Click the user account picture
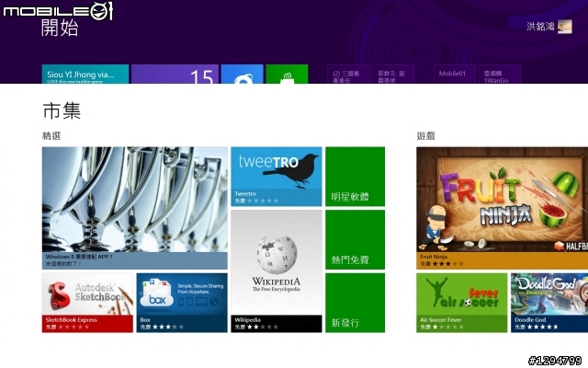Screen dimensions: 588x368 (x=565, y=27)
